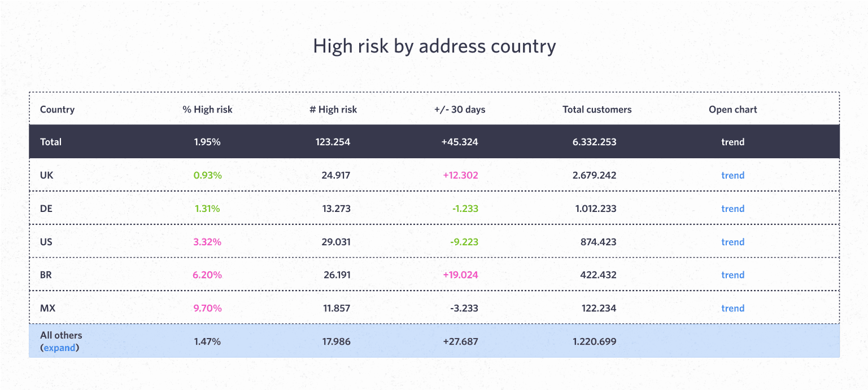Viewport: 868px width, 390px height.
Task: Sort by the Total customers column
Action: pyautogui.click(x=597, y=109)
